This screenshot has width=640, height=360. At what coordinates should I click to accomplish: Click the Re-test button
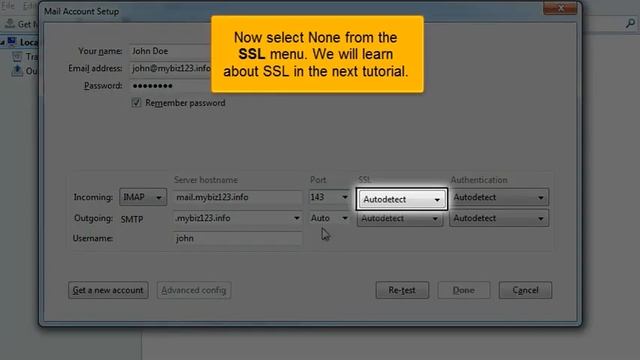point(402,290)
